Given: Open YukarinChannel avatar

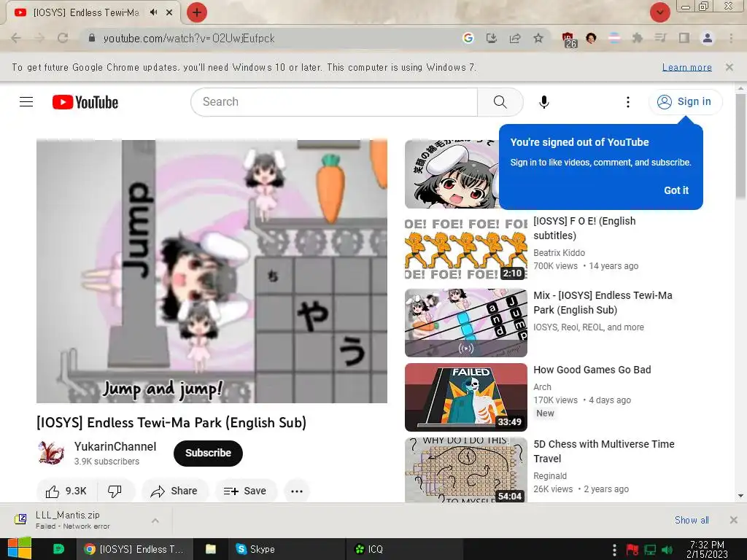Looking at the screenshot, I should (51, 453).
